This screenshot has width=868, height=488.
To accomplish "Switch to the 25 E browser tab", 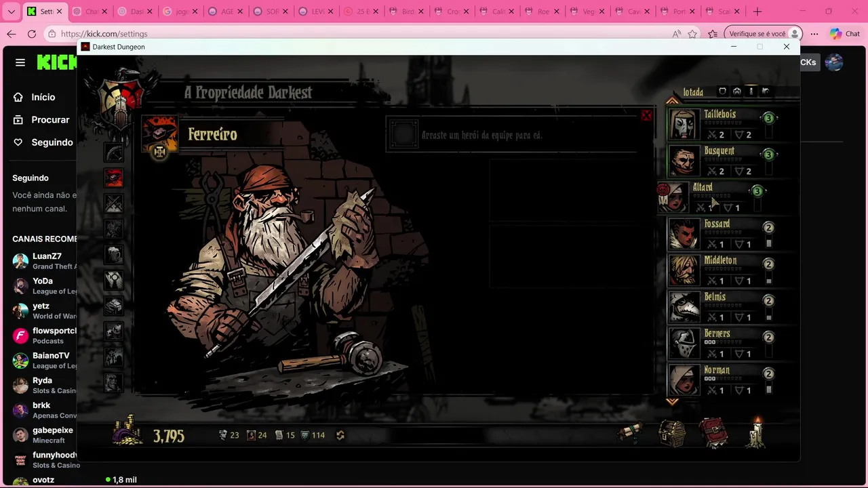I will coord(361,12).
